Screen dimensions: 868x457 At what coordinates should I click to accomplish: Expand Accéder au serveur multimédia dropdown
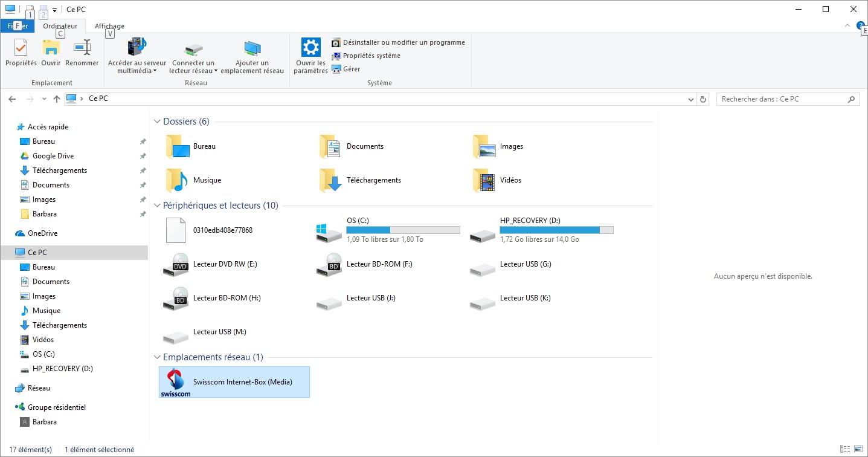click(x=155, y=71)
